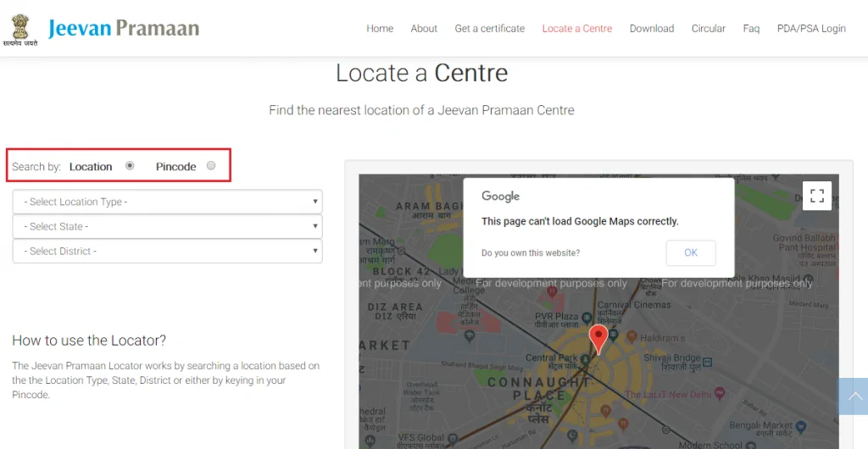Screen dimensions: 868x449
Task: Click the Bengali Market label on map
Action: (760, 430)
